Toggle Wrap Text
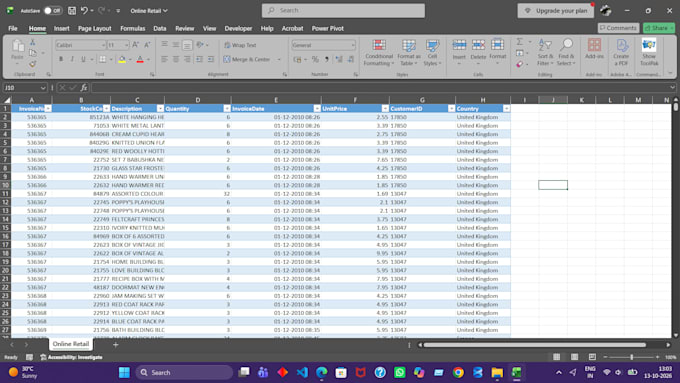680x383 pixels. (240, 45)
